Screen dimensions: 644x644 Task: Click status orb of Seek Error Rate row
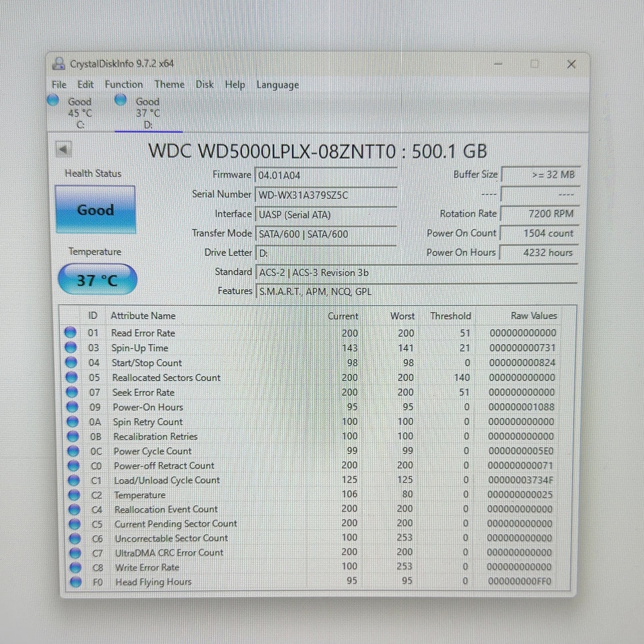pyautogui.click(x=71, y=392)
